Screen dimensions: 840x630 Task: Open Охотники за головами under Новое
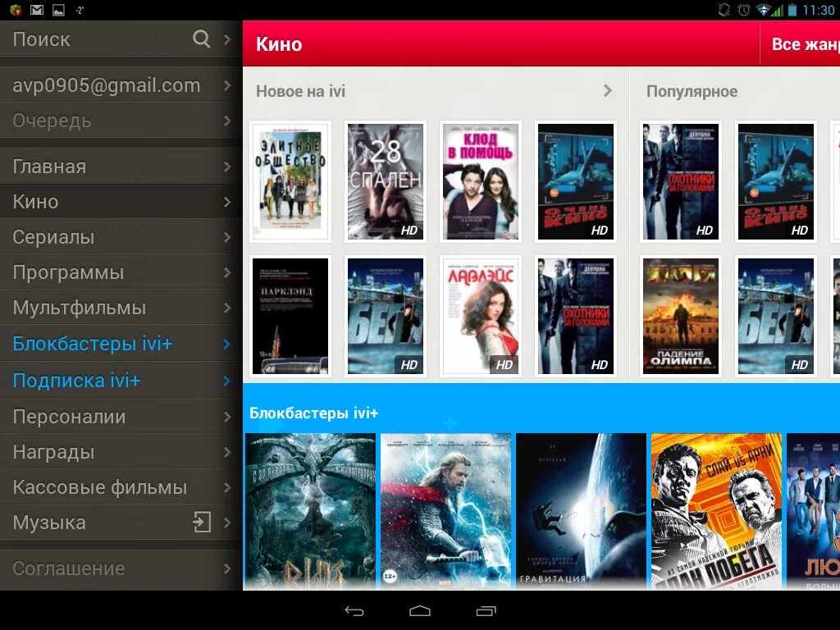tap(576, 316)
